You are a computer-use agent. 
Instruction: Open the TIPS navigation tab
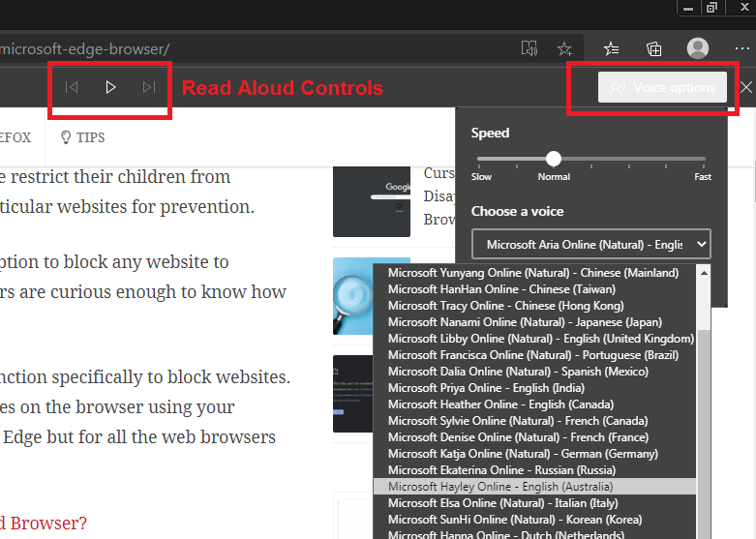point(82,137)
